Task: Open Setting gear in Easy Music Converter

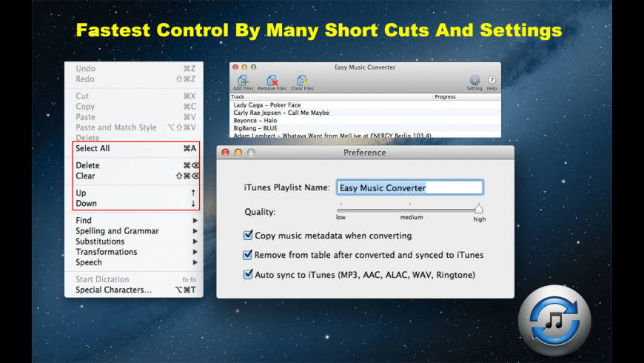Action: pos(474,83)
